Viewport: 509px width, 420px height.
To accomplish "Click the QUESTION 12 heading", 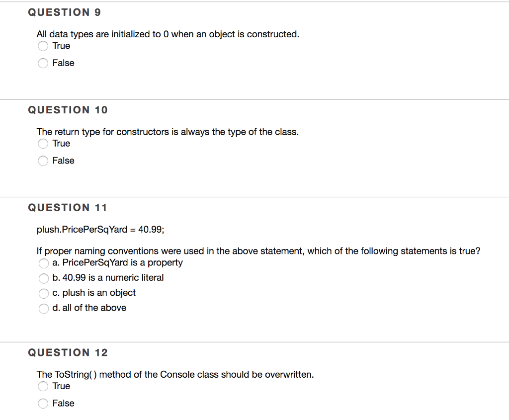I will [x=68, y=352].
